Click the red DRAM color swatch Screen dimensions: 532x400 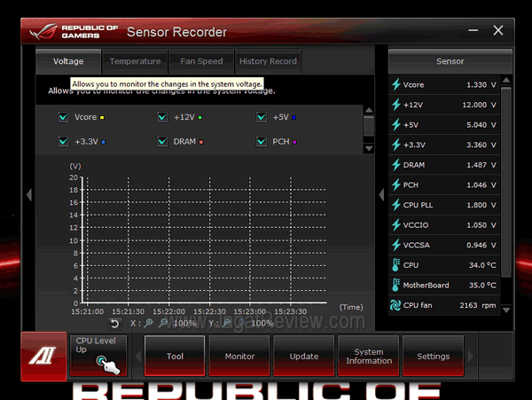click(x=201, y=142)
